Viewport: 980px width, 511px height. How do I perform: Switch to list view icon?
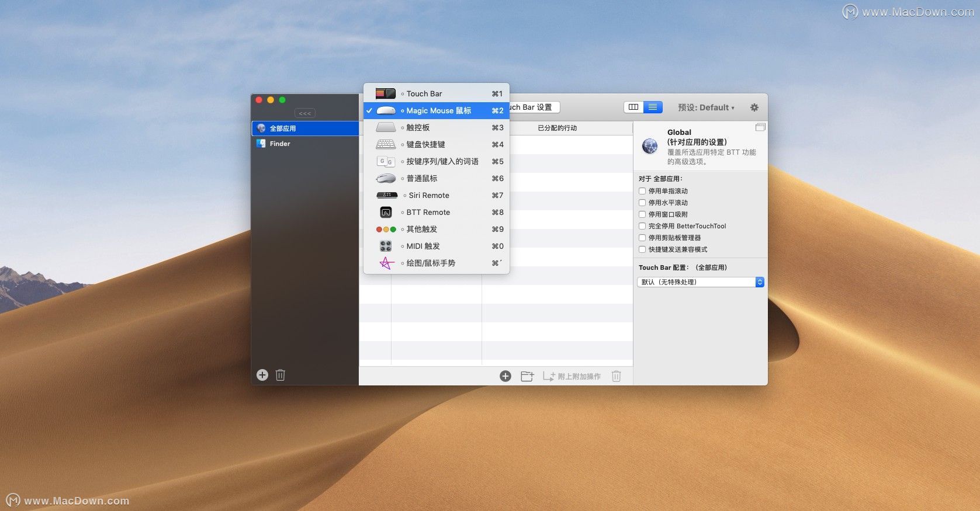tap(653, 107)
